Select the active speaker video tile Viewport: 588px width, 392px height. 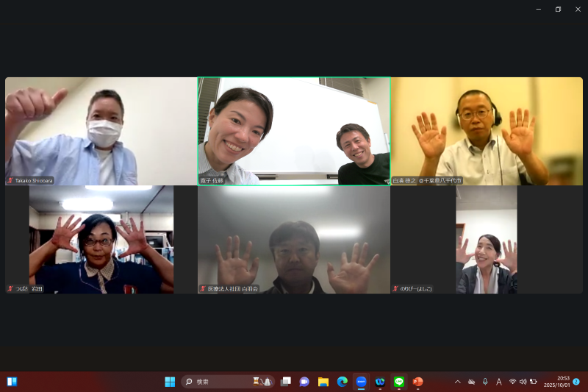click(294, 131)
